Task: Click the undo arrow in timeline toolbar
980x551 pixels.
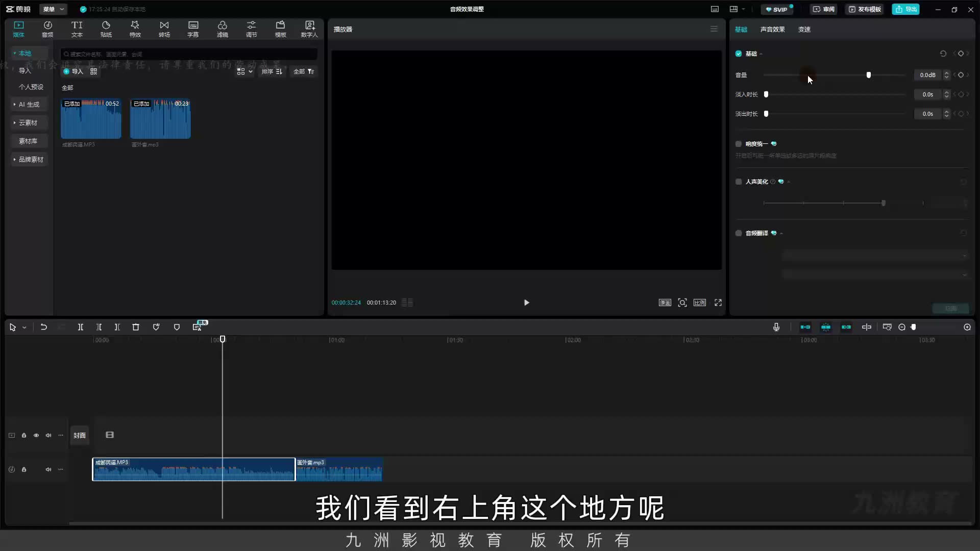Action: [x=44, y=327]
